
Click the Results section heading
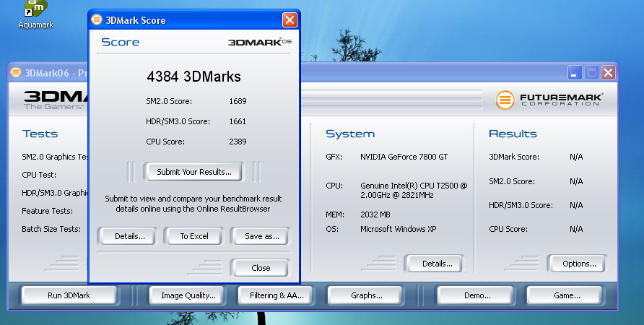point(513,134)
